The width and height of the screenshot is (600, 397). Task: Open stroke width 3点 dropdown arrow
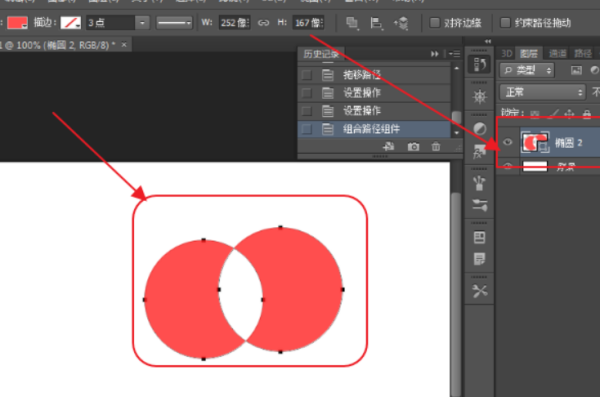[142, 23]
